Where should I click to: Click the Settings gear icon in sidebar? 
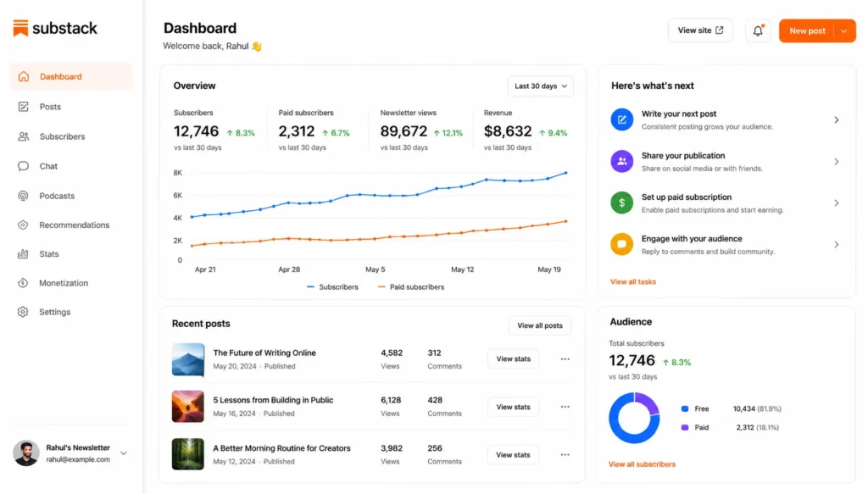click(x=23, y=312)
